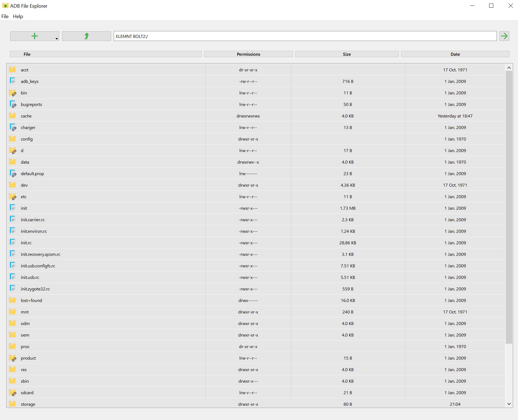Click the green go arrow next to path
This screenshot has width=518, height=420.
(504, 36)
